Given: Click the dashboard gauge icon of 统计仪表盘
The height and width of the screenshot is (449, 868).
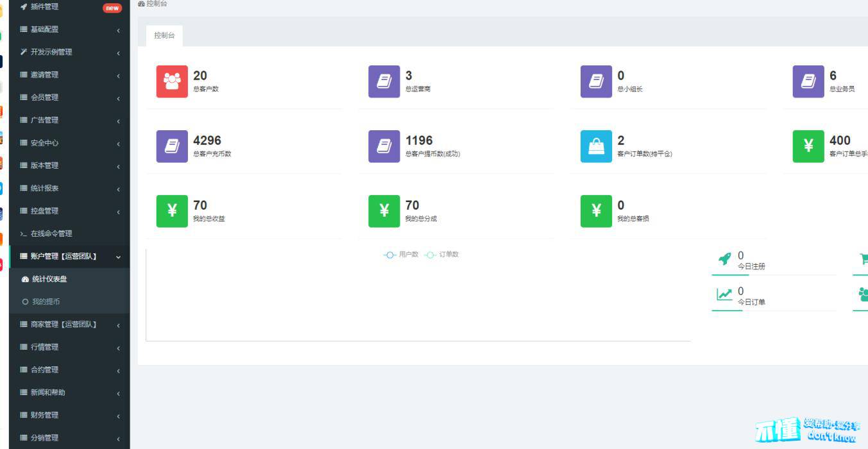Looking at the screenshot, I should tap(26, 279).
